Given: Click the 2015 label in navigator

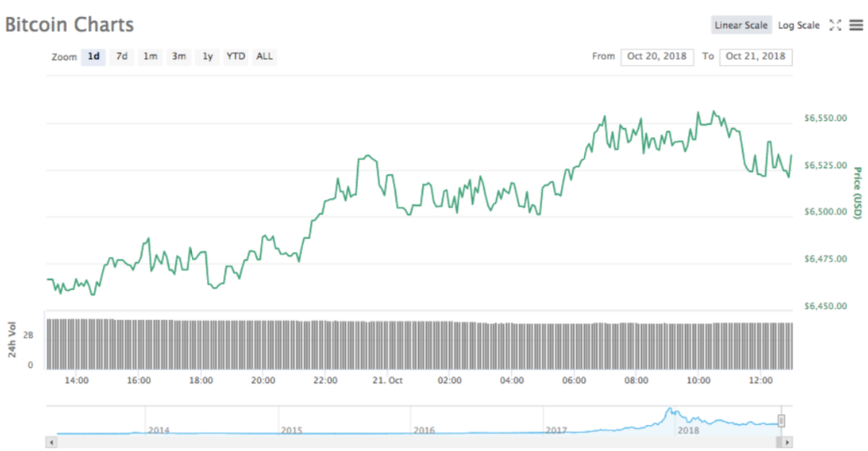Looking at the screenshot, I should (x=292, y=430).
